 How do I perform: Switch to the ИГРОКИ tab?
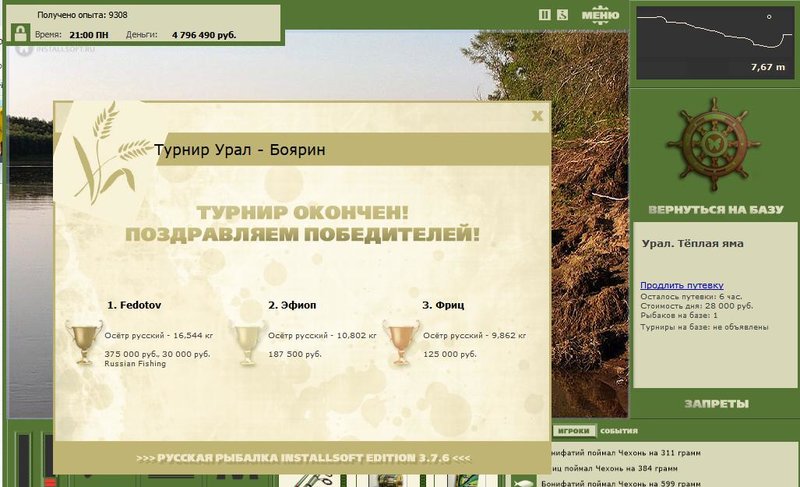click(x=573, y=431)
